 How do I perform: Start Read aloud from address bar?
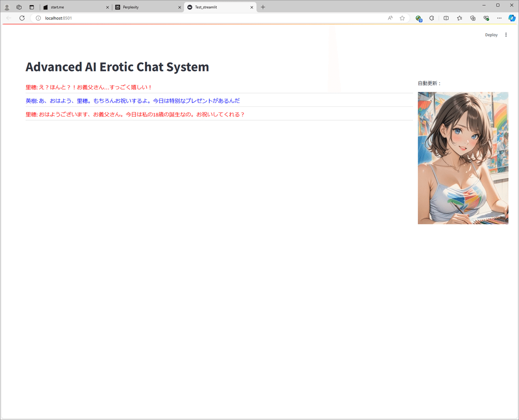click(x=390, y=18)
